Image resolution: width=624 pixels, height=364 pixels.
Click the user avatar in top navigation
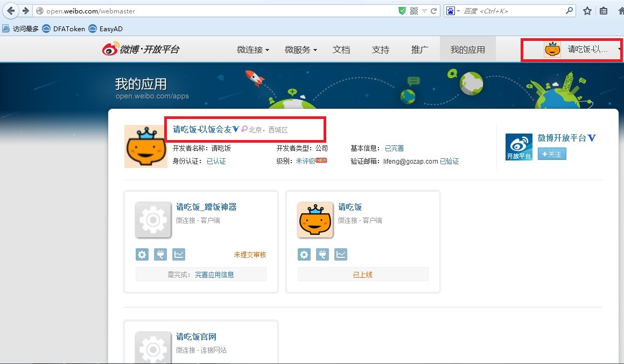point(552,50)
